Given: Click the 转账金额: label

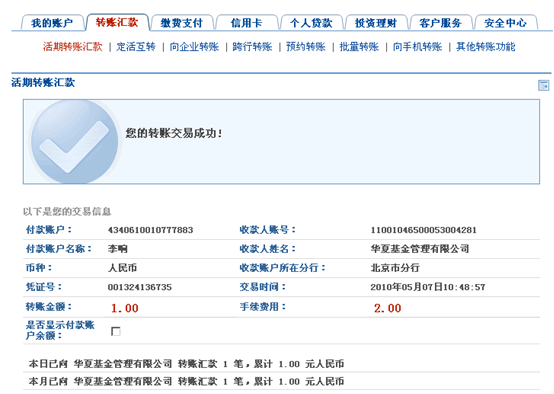Looking at the screenshot, I should pos(49,306).
